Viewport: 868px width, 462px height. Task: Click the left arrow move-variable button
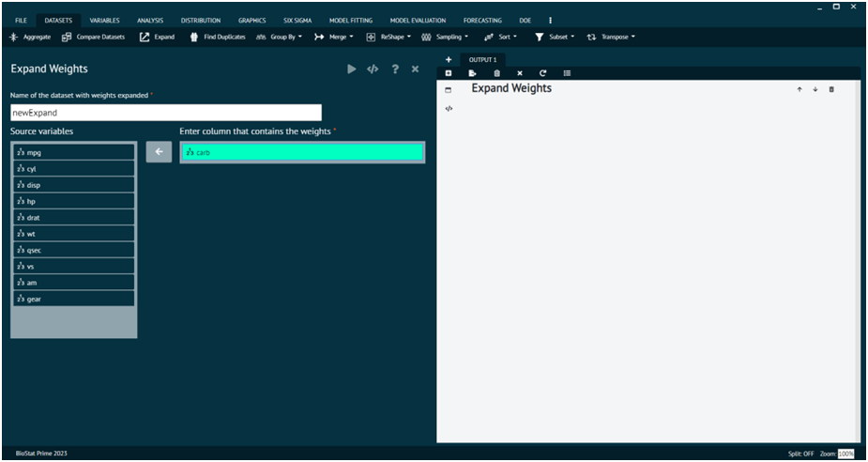159,152
